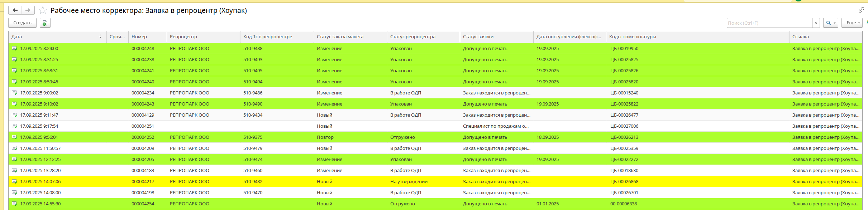The width and height of the screenshot is (868, 210).
Task: Select the nomenclature code ЦБ-00026701 cell
Action: pyautogui.click(x=624, y=192)
